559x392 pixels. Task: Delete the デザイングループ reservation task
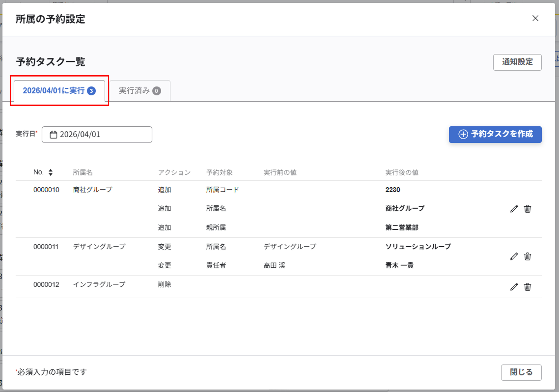pyautogui.click(x=527, y=256)
